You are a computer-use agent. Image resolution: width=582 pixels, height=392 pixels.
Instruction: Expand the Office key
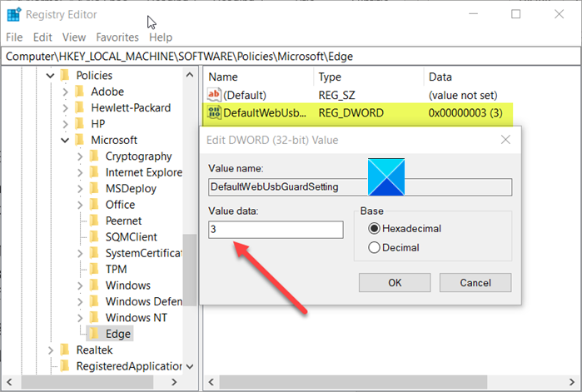(80, 205)
